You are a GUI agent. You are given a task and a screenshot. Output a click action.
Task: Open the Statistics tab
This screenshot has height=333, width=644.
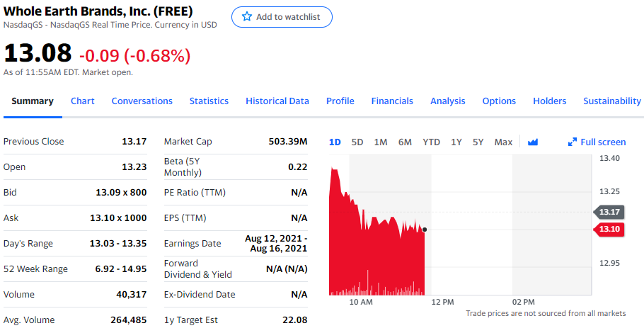pyautogui.click(x=209, y=101)
